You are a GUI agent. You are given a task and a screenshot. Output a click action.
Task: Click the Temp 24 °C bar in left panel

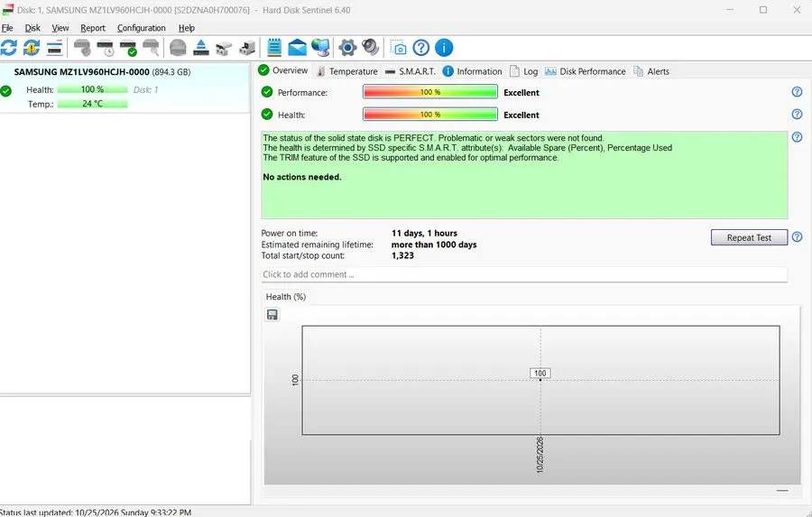pyautogui.click(x=92, y=104)
